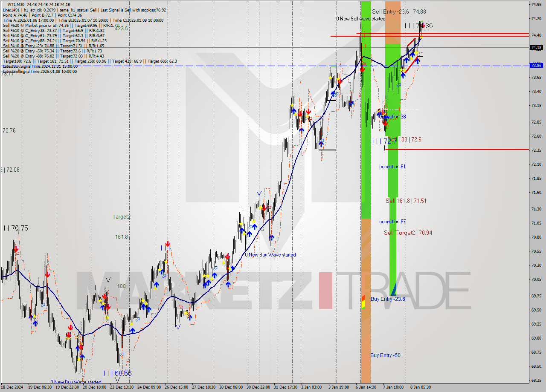Screen dimensions: 546x392
Task: Click the 72.35 price axis label
Action: [536, 150]
